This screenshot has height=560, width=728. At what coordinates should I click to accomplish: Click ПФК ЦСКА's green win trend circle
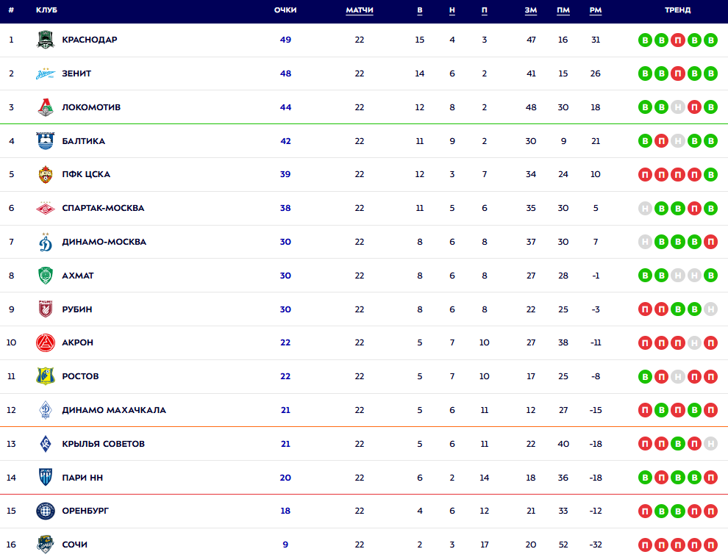coord(710,175)
